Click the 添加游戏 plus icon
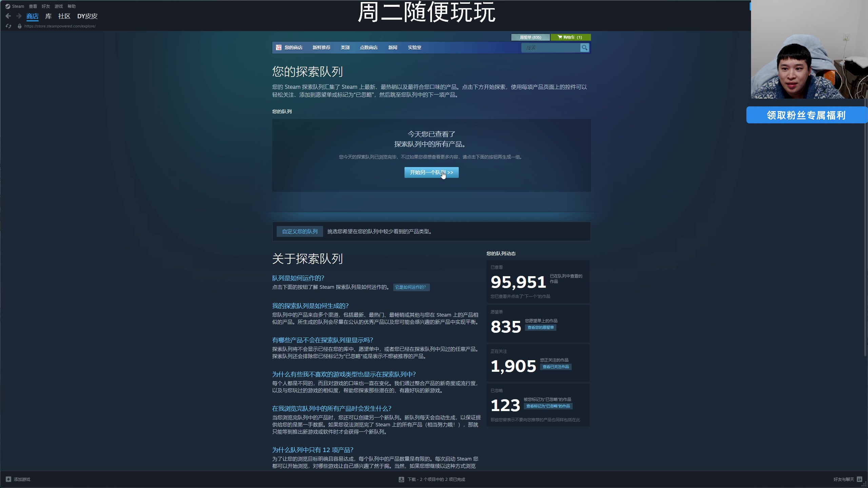Screen dimensions: 868x488 click(x=8, y=479)
